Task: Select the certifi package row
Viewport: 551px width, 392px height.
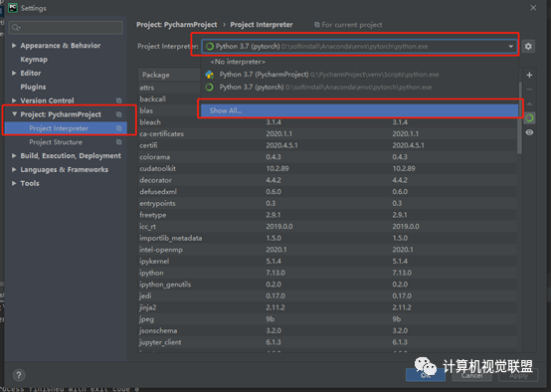Action: point(327,145)
